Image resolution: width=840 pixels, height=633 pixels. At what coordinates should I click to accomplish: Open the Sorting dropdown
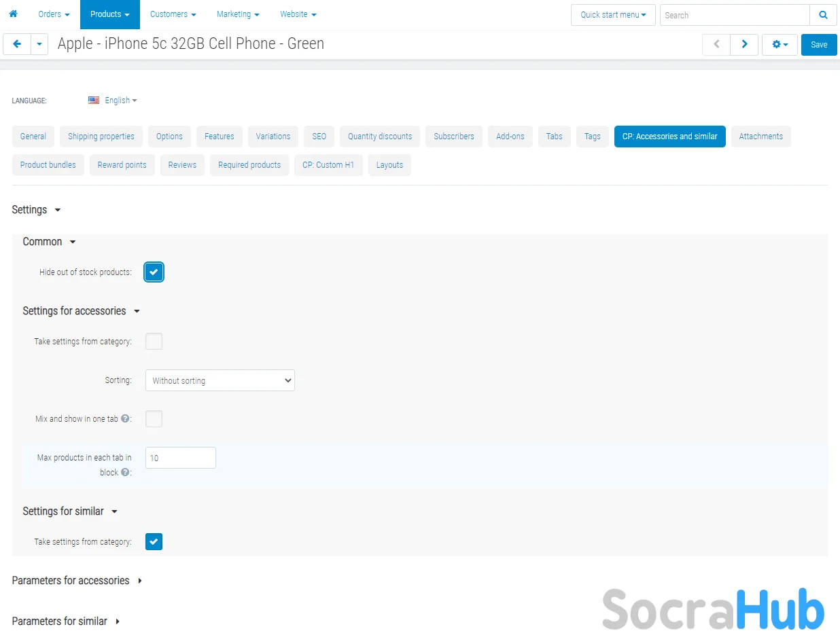pyautogui.click(x=220, y=380)
